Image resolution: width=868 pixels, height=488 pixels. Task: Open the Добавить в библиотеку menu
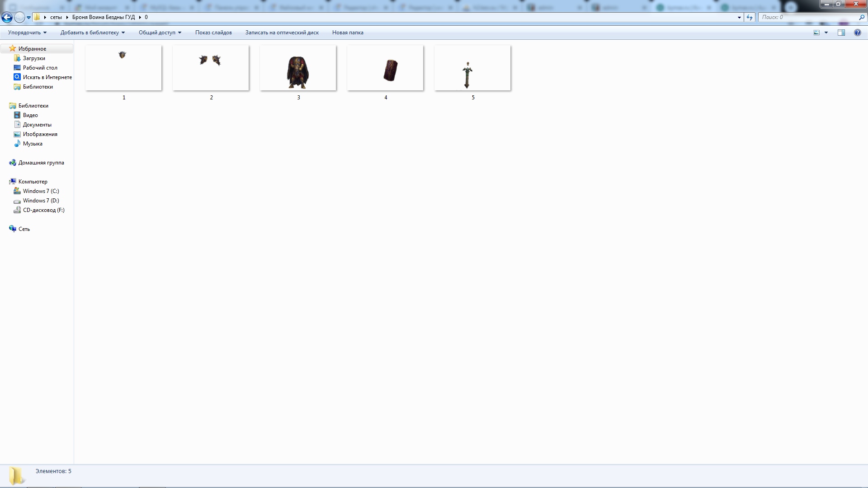pyautogui.click(x=92, y=33)
